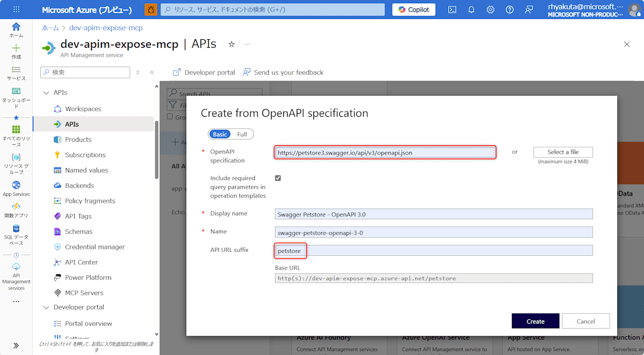Click the top global search bar
644x355 pixels.
coord(273,10)
